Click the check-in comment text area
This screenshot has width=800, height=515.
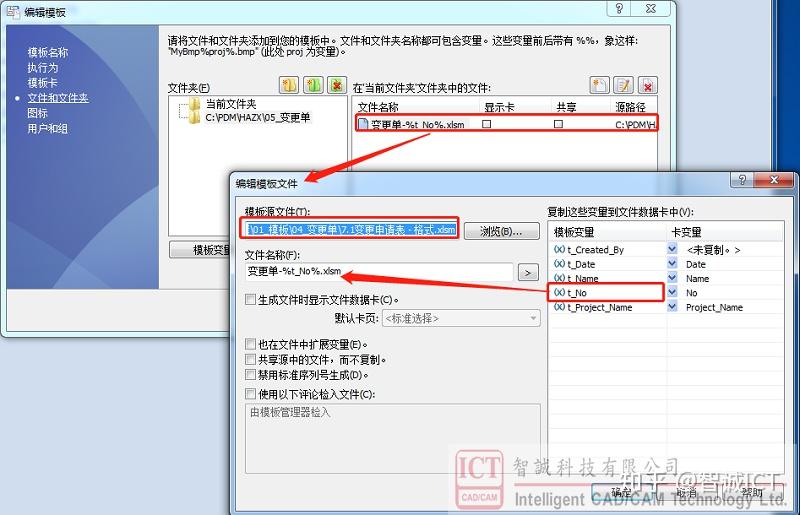tap(393, 438)
